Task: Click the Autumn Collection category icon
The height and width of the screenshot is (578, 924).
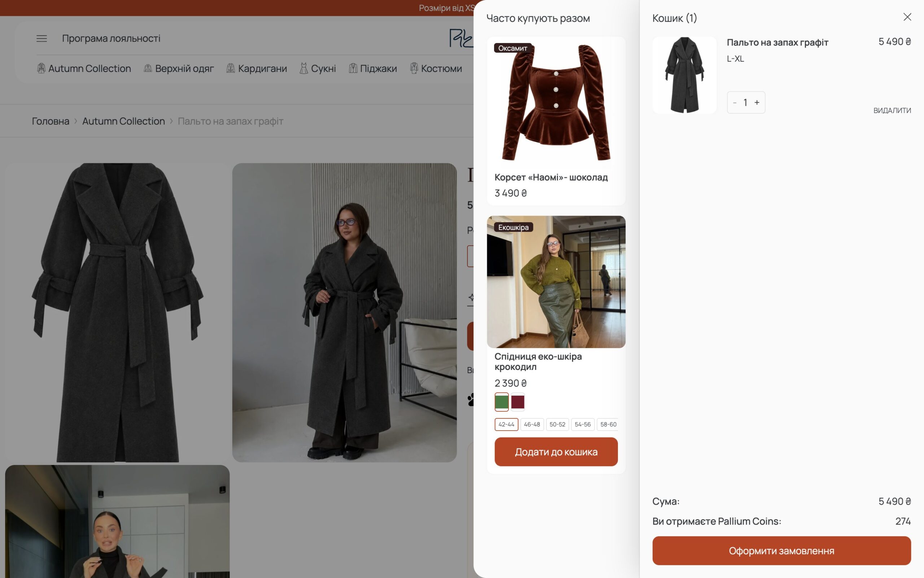Action: 41,68
